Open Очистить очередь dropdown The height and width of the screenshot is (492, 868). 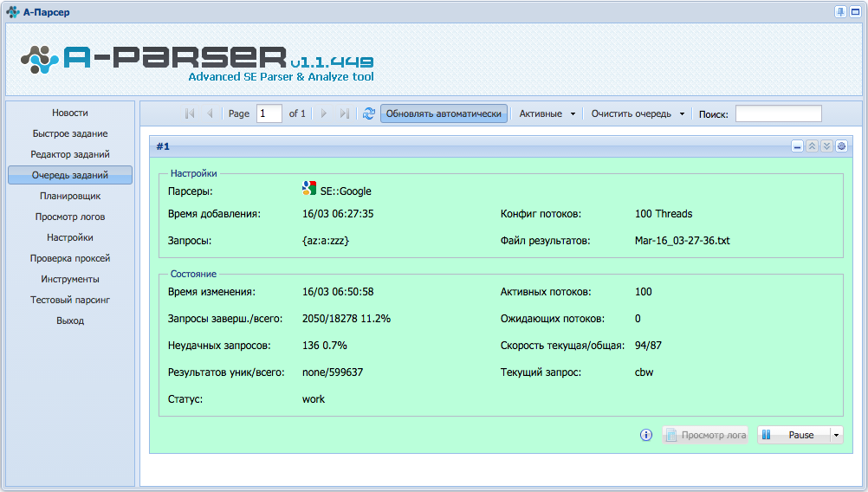638,113
